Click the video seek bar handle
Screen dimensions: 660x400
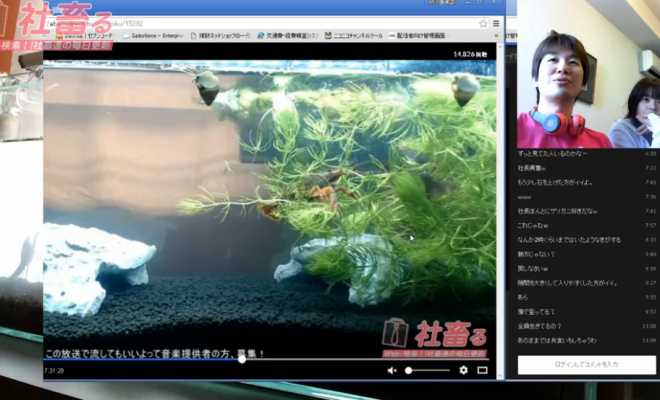[x=241, y=358]
